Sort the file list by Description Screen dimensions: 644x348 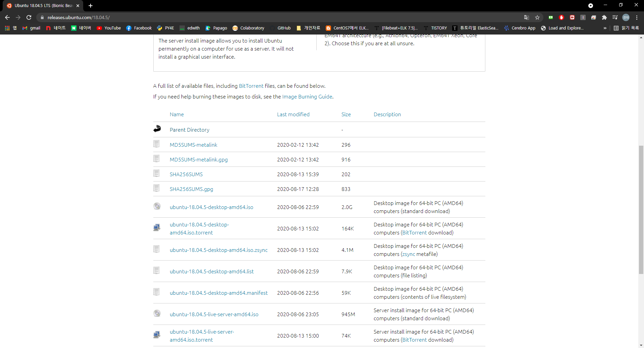pyautogui.click(x=387, y=115)
